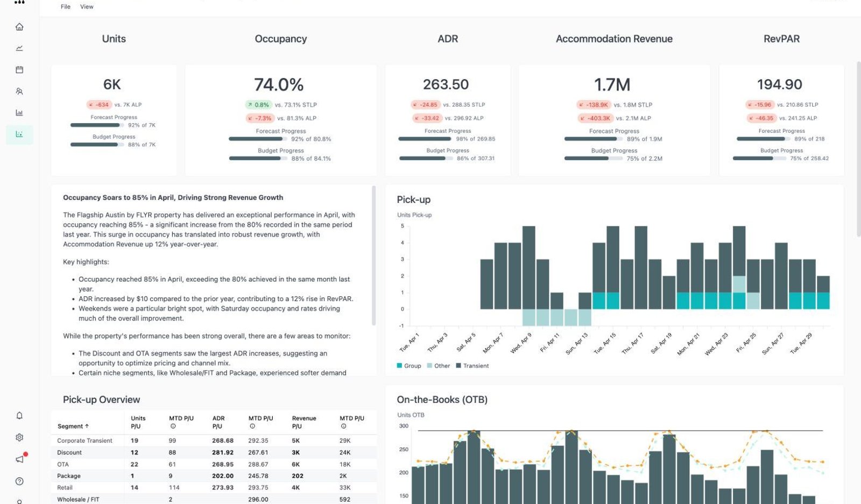Click the On-the-Books (OTB) chart title

(x=442, y=400)
